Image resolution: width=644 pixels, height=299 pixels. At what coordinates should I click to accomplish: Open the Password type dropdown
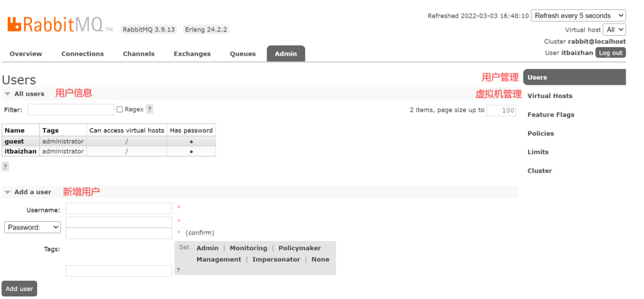tap(32, 227)
